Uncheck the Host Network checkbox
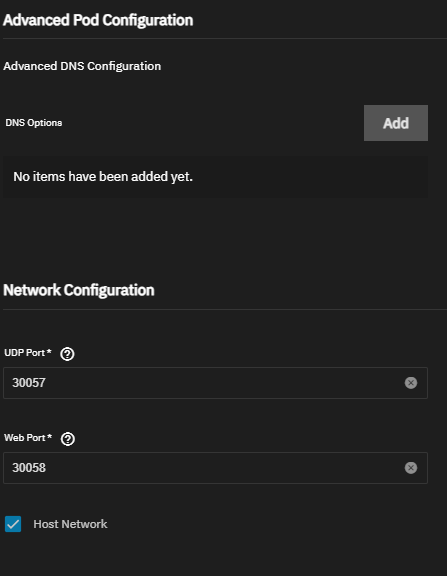The height and width of the screenshot is (576, 447). coord(13,524)
